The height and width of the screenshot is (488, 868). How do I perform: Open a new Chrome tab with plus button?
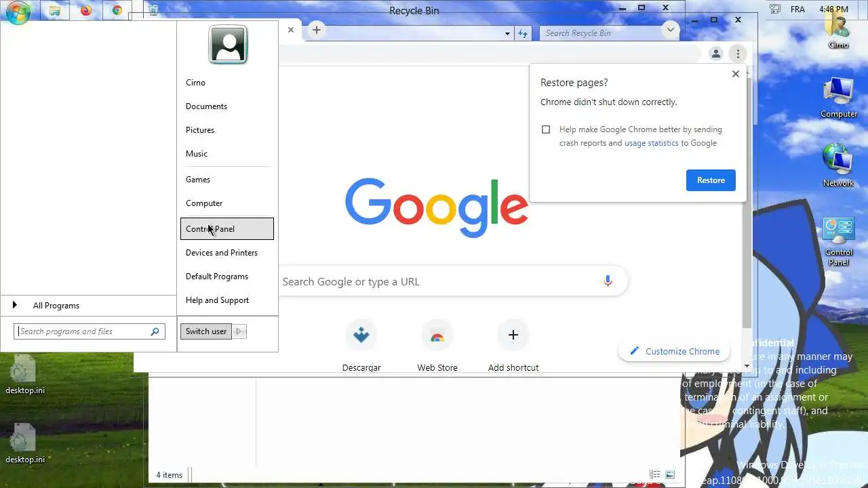point(317,30)
